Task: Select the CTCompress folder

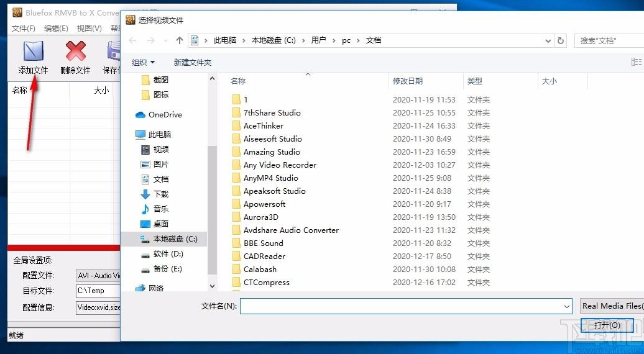Action: 261,283
